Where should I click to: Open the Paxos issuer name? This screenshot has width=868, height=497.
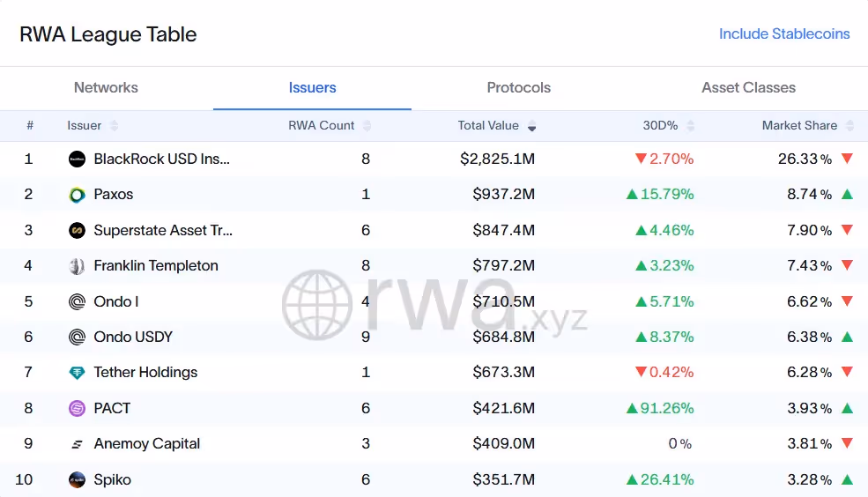point(114,194)
